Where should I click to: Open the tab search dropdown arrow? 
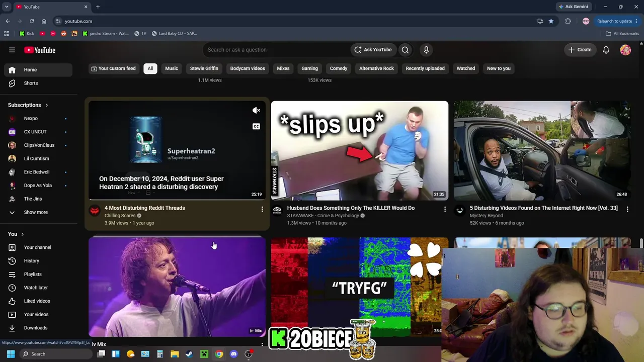pos(7,7)
